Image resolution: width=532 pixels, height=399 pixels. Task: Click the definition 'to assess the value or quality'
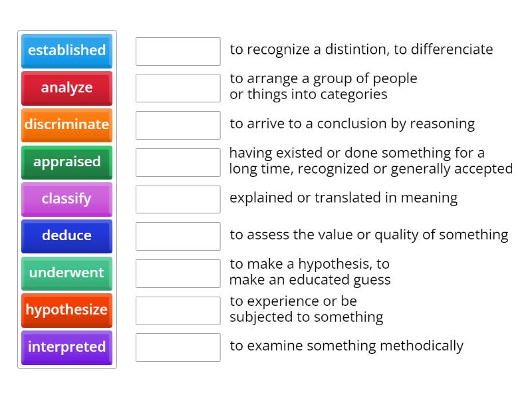point(368,235)
